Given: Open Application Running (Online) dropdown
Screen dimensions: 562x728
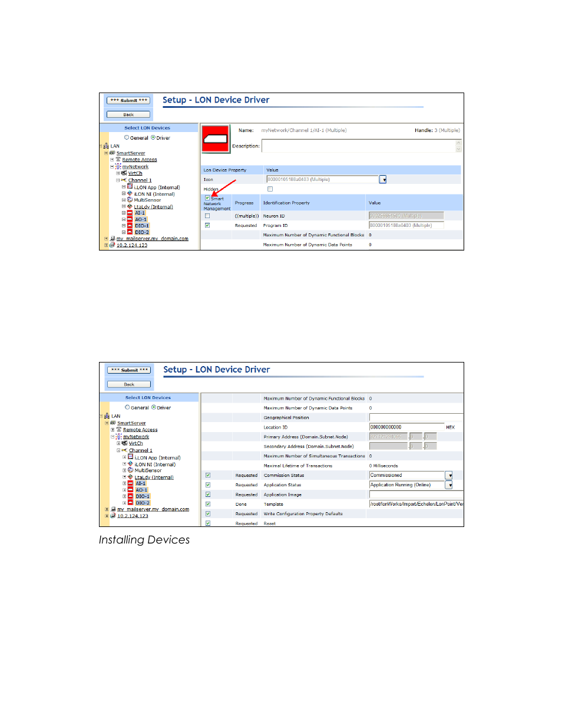Looking at the screenshot, I should (x=449, y=485).
